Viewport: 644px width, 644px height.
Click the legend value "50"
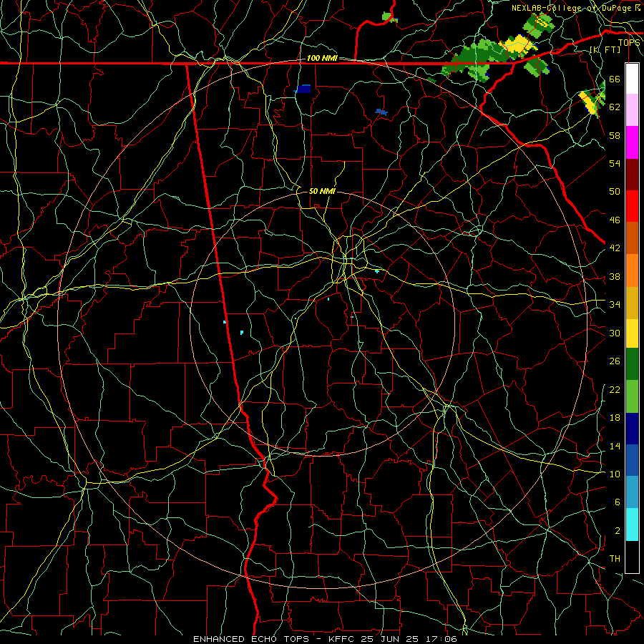615,192
